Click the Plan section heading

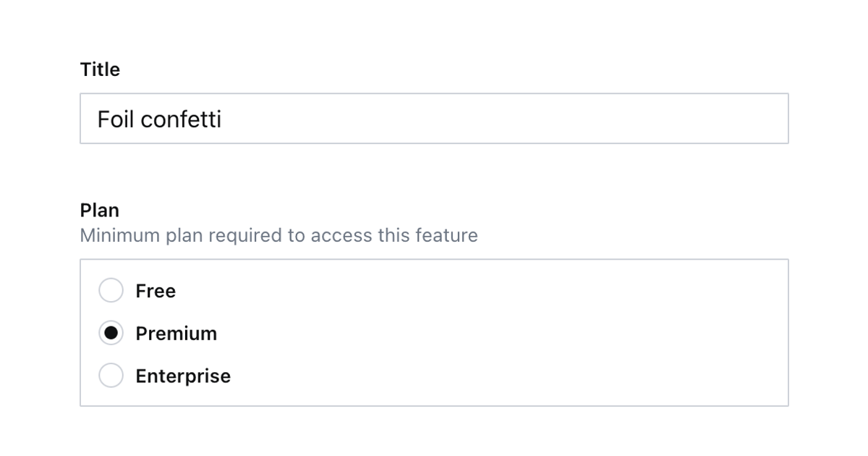98,210
